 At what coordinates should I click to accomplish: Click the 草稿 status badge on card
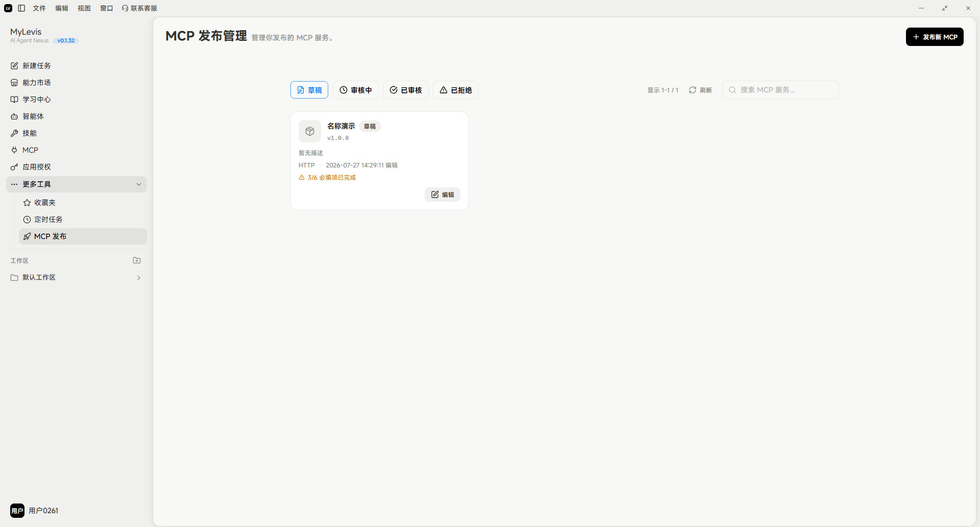(x=370, y=127)
